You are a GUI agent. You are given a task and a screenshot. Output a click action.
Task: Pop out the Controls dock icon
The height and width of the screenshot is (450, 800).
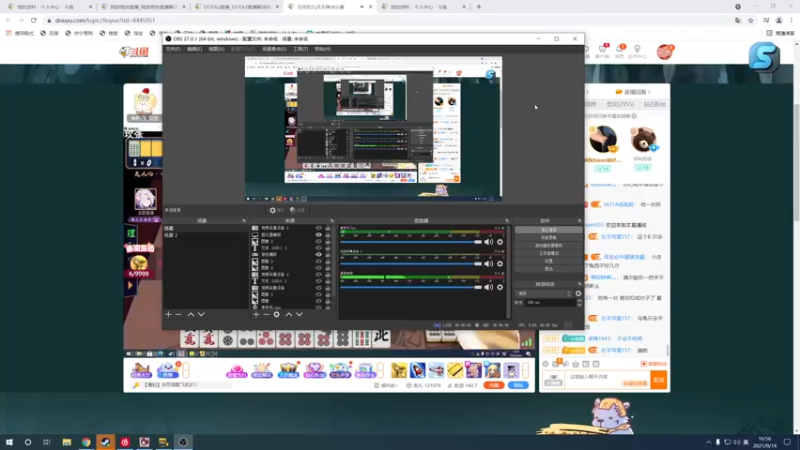click(579, 221)
